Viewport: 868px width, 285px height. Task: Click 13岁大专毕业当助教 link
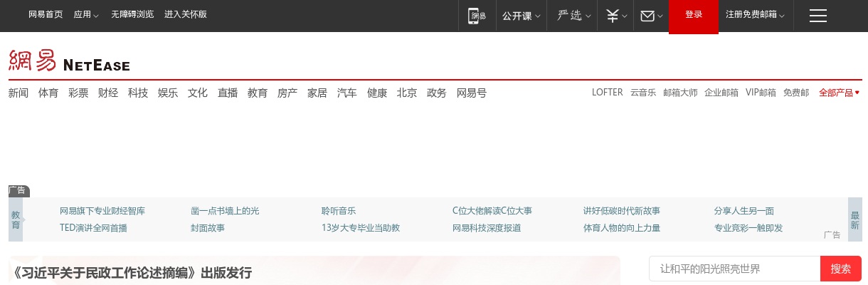[x=361, y=228]
